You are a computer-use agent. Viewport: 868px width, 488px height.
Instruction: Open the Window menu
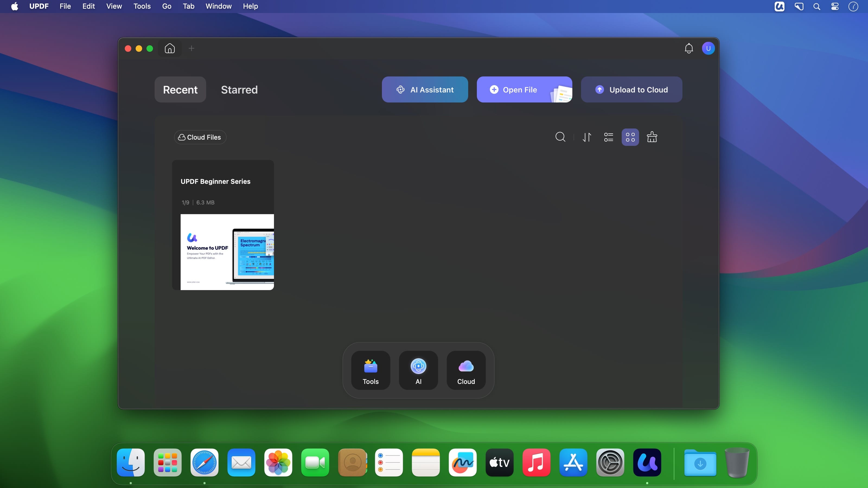[218, 7]
